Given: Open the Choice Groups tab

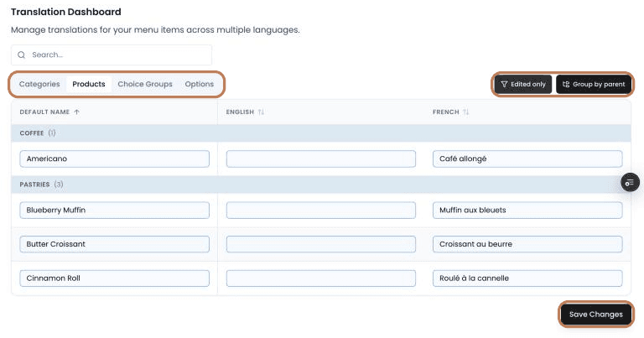Looking at the screenshot, I should click(x=145, y=84).
